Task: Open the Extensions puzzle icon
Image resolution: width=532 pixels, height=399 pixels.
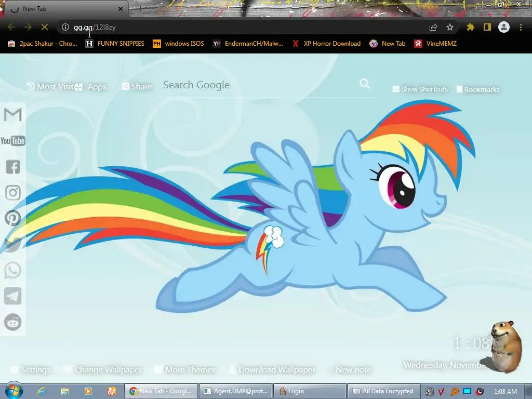Action: (470, 27)
